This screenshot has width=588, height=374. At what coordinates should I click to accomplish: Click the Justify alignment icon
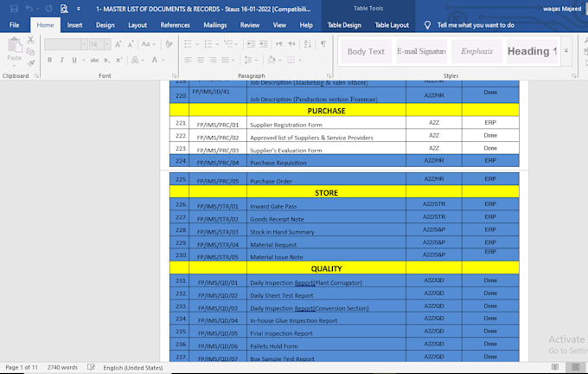pos(225,60)
